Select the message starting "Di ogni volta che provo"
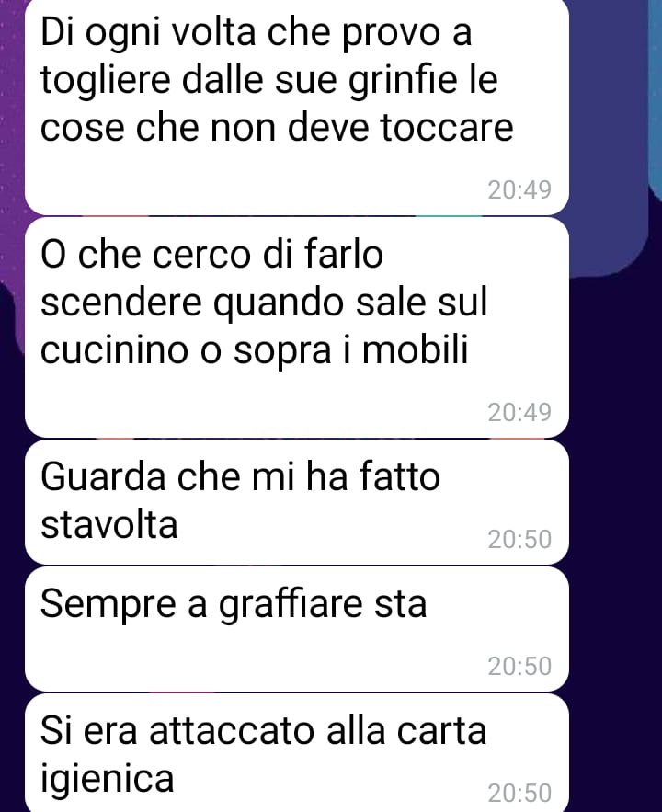 297,106
